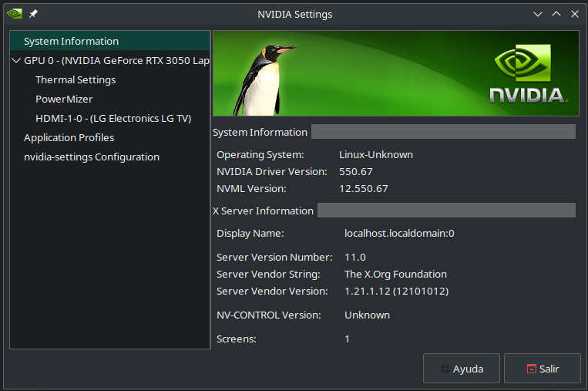
Task: Open nvidia-settings Configuration page
Action: [x=91, y=157]
